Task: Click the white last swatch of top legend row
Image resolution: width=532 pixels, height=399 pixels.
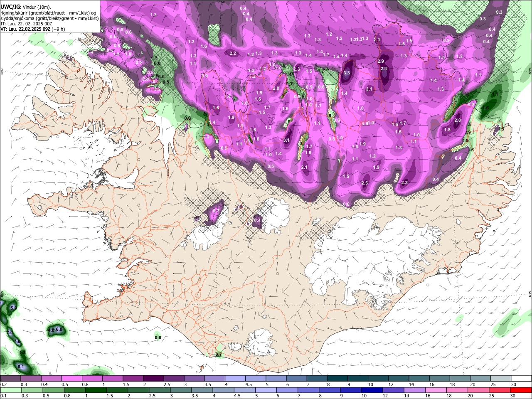Action: click(x=521, y=379)
